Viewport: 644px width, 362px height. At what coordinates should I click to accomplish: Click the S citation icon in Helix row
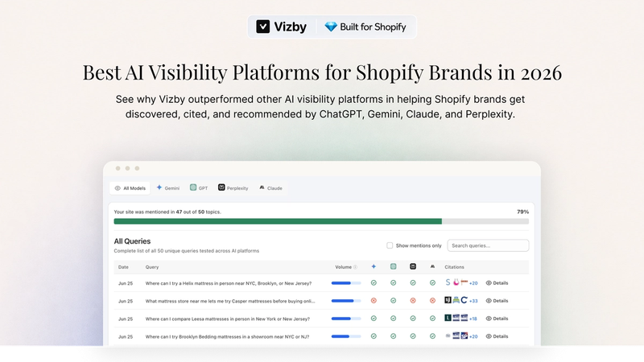(x=448, y=282)
